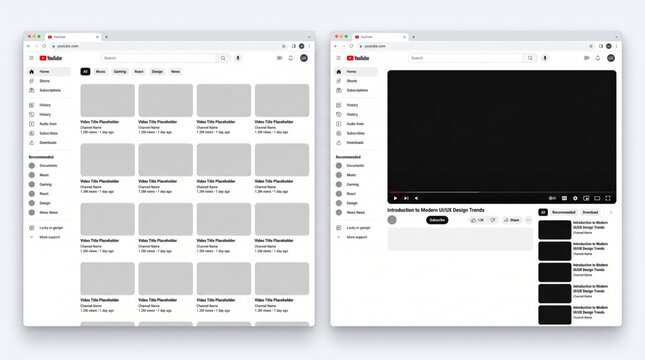The width and height of the screenshot is (645, 360).
Task: Open the tab search chevron in the home feed browser window
Action: (x=309, y=37)
